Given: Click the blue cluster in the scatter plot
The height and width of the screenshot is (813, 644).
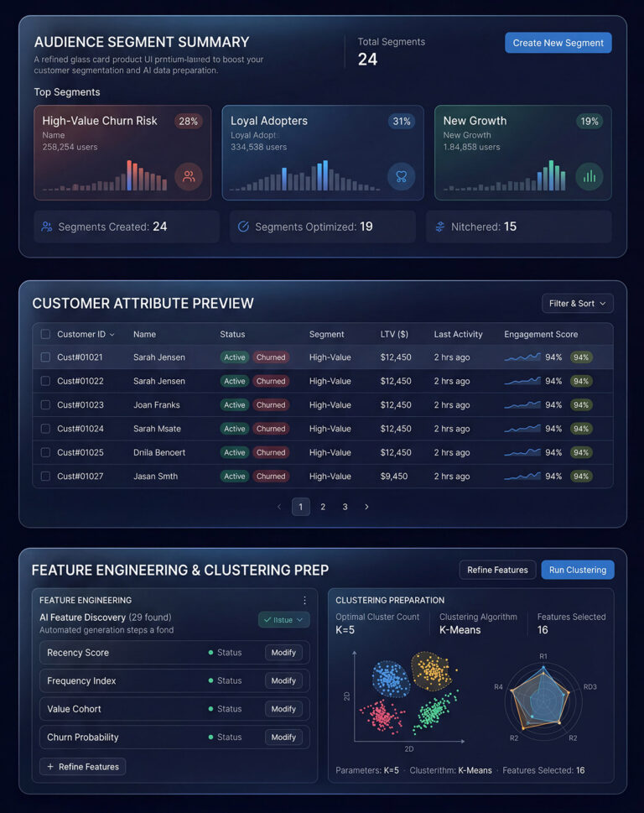Looking at the screenshot, I should pyautogui.click(x=389, y=678).
